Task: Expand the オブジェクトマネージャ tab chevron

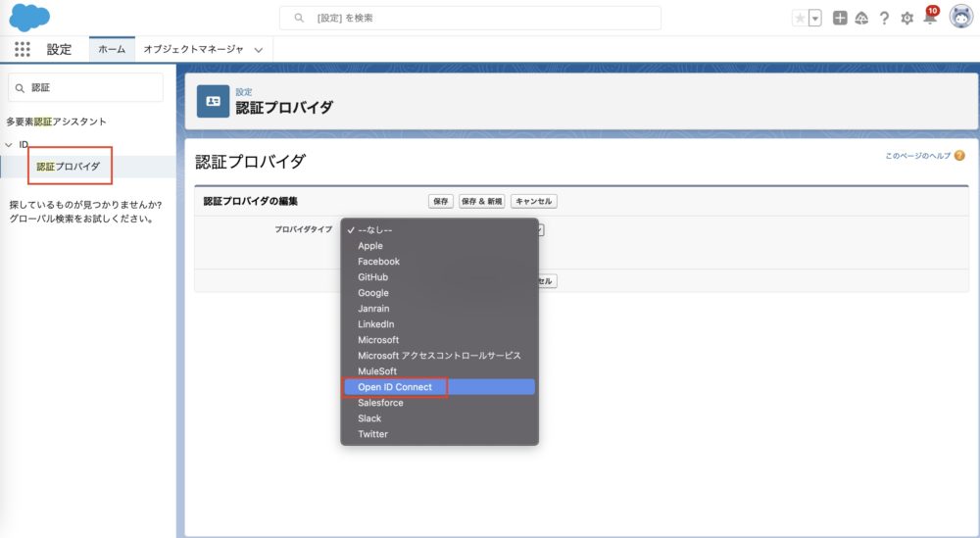Action: click(258, 50)
